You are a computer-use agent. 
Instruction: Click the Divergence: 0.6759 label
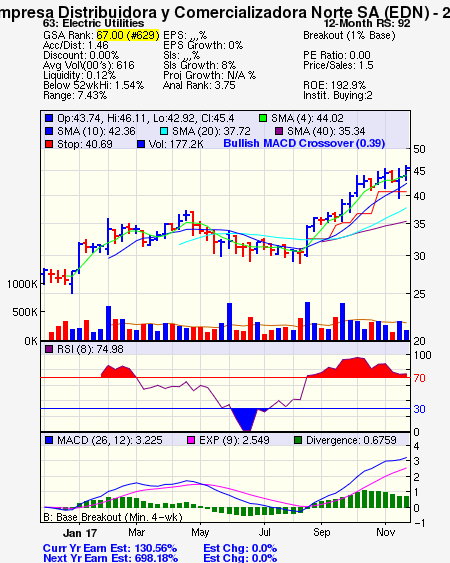tap(351, 440)
